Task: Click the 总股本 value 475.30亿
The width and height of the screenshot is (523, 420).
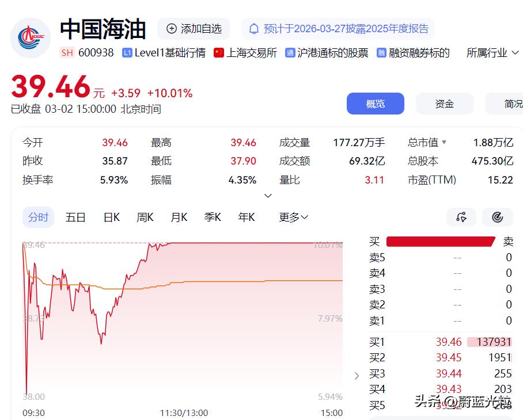Action: click(x=492, y=161)
